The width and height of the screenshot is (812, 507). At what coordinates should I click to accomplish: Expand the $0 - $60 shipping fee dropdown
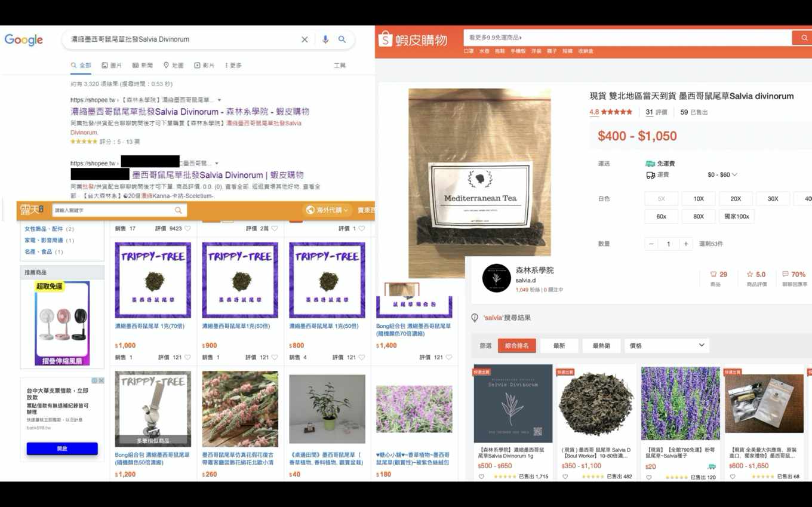pyautogui.click(x=722, y=175)
